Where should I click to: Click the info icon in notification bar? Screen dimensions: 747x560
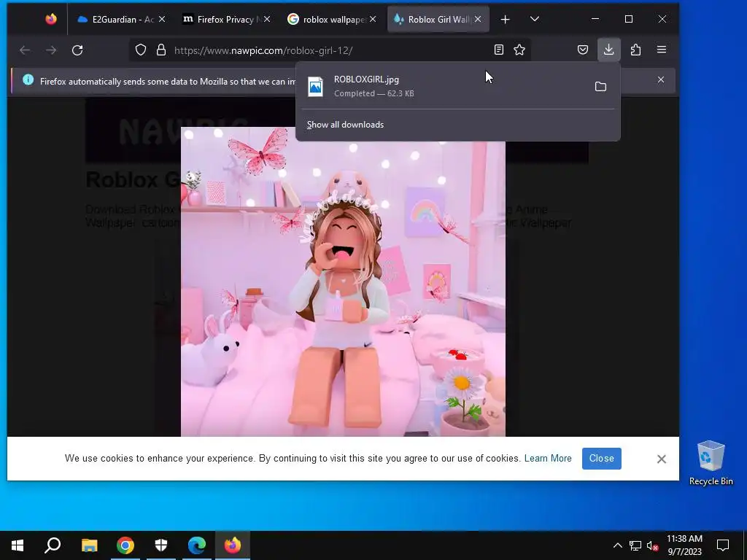point(28,80)
